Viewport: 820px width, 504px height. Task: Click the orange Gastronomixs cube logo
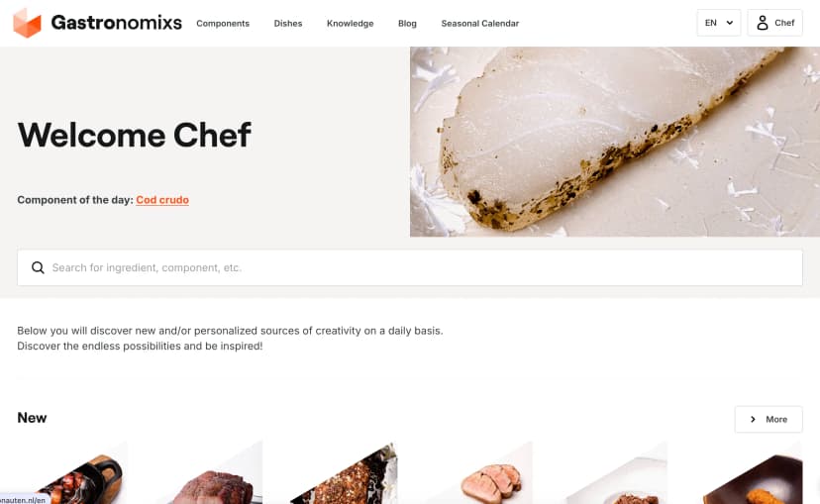27,23
